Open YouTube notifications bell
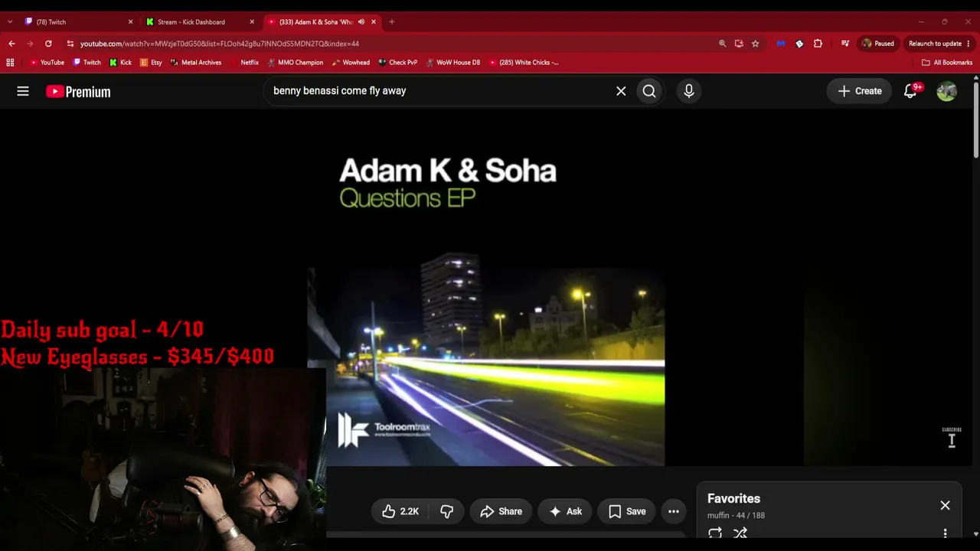This screenshot has width=980, height=551. 910,91
